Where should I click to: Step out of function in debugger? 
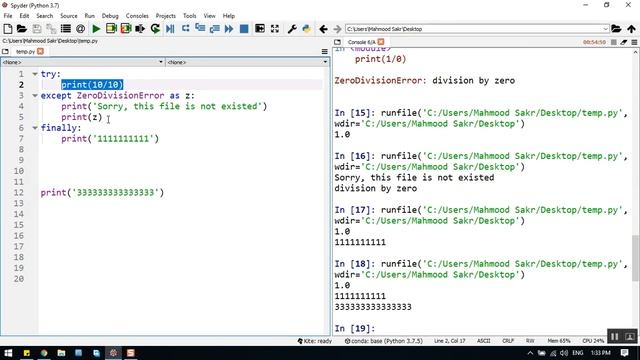(215, 29)
